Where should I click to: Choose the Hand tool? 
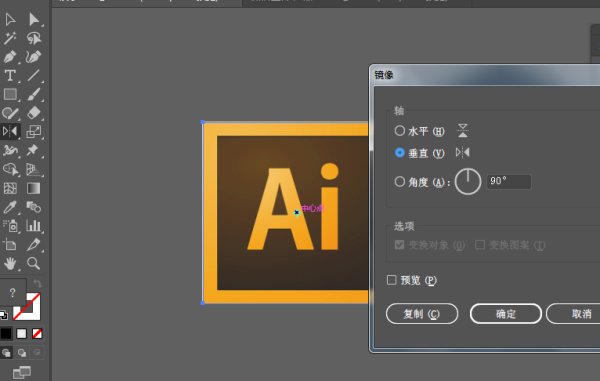10,263
